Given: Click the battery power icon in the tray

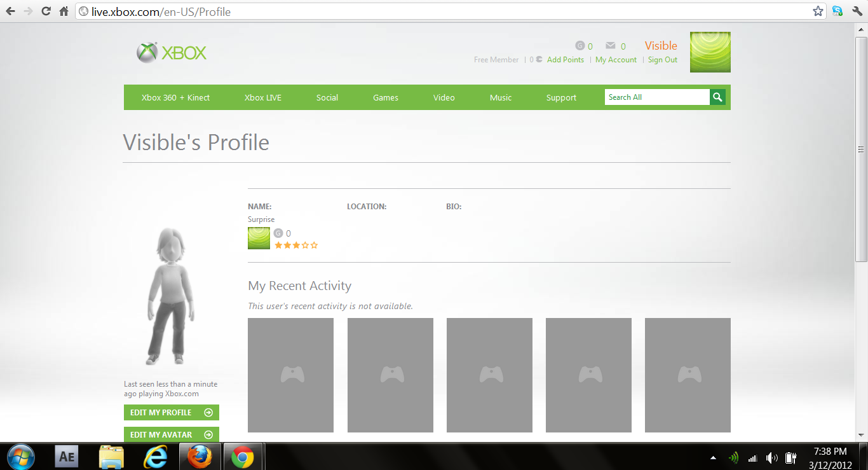Looking at the screenshot, I should point(791,457).
